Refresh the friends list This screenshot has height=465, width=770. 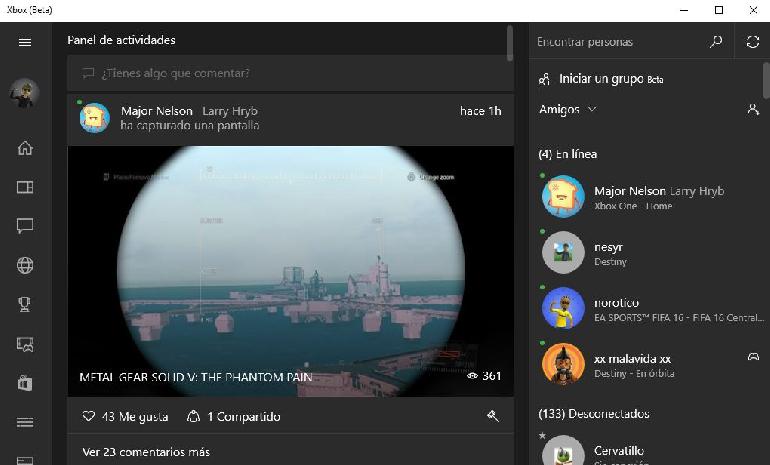point(753,42)
